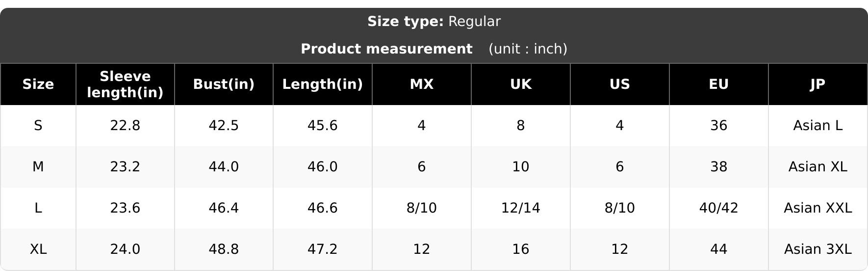The width and height of the screenshot is (868, 271).
Task: Click the 48.8 bust measurement cell
Action: [224, 249]
